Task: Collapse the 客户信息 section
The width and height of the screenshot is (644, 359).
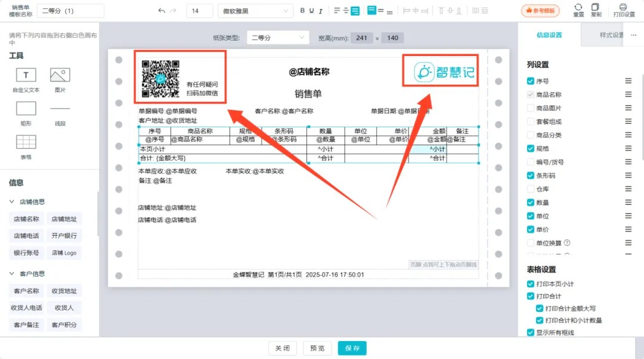Action: tap(12, 274)
